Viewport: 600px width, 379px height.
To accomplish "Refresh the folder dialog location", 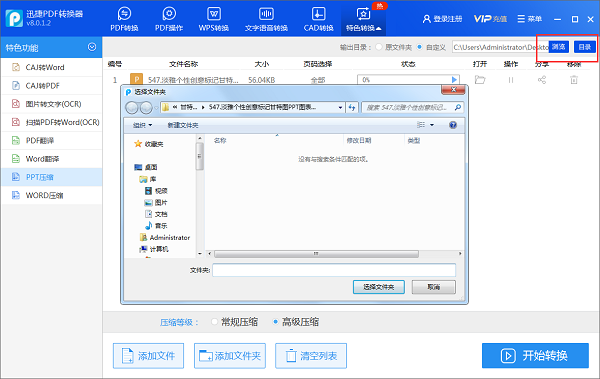I will [x=352, y=108].
